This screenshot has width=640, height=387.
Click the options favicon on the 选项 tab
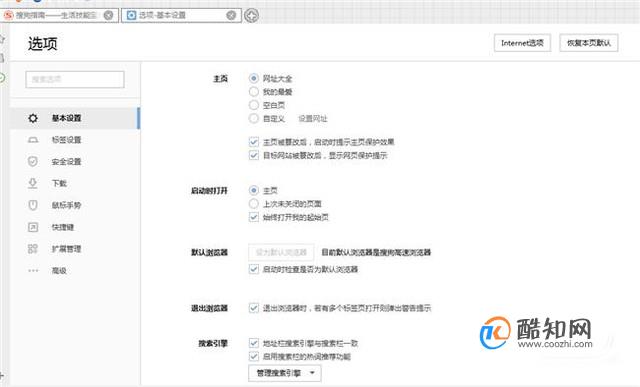pos(131,16)
